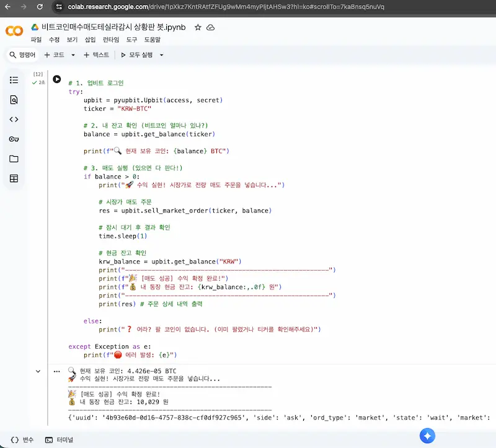Click the time.sleep(1) code line
The height and width of the screenshot is (448, 496).
[x=123, y=236]
